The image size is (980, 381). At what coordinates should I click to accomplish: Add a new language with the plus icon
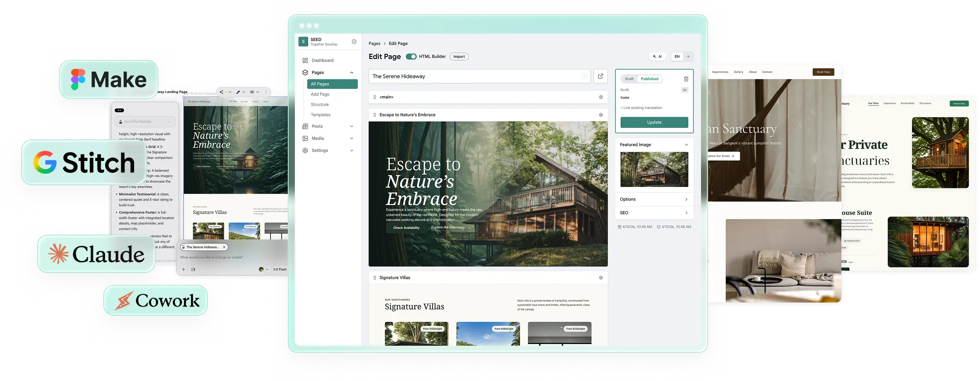point(688,56)
